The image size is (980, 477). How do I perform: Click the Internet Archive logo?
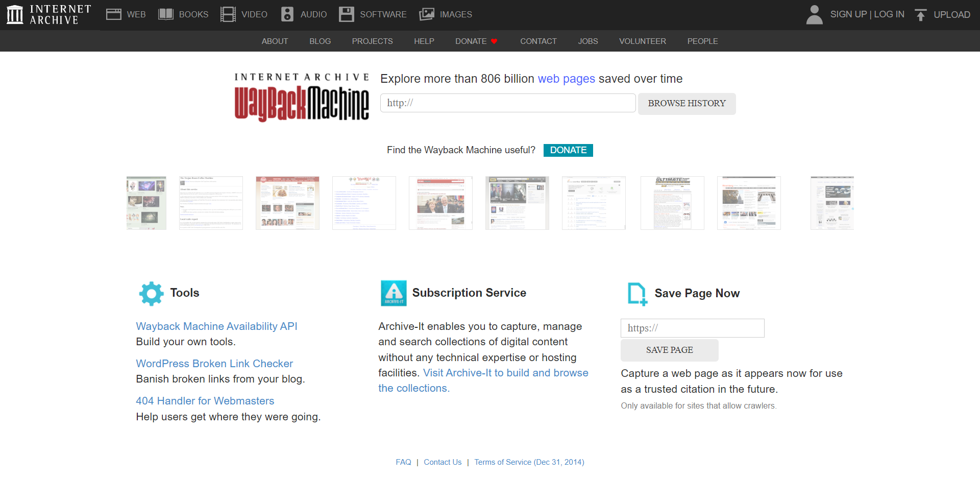click(49, 14)
